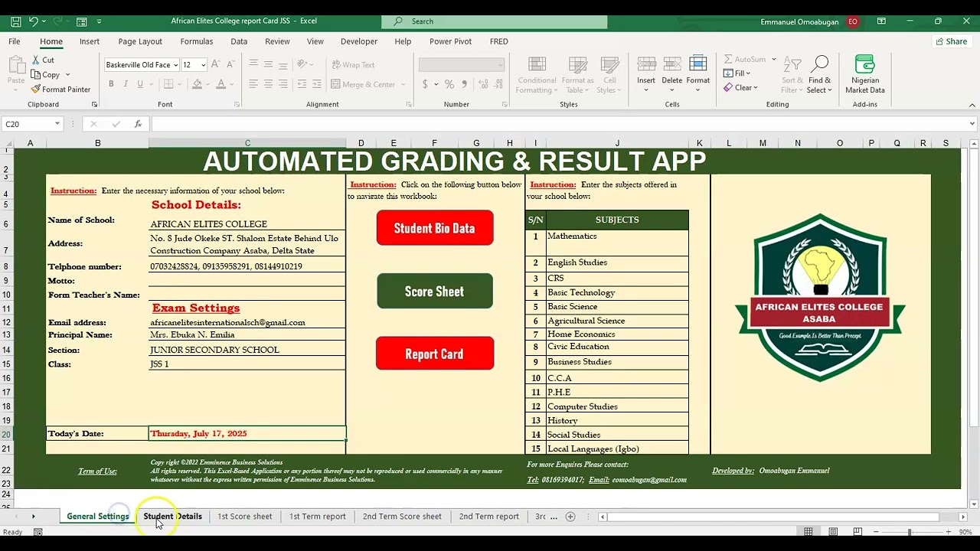This screenshot has width=980, height=551.
Task: Toggle Bold formatting
Action: tap(111, 84)
